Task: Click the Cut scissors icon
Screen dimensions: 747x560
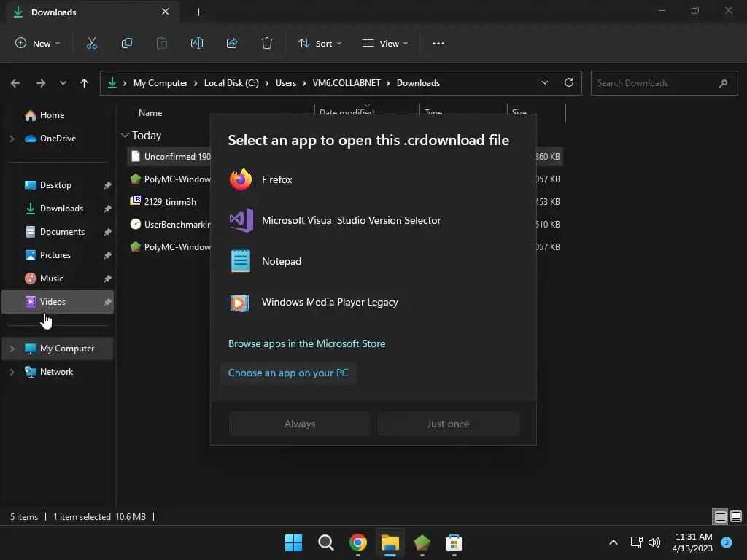Action: pyautogui.click(x=91, y=43)
